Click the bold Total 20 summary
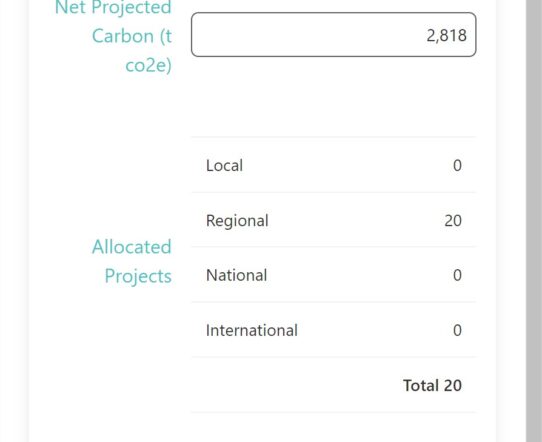The height and width of the screenshot is (442, 542). [x=432, y=385]
